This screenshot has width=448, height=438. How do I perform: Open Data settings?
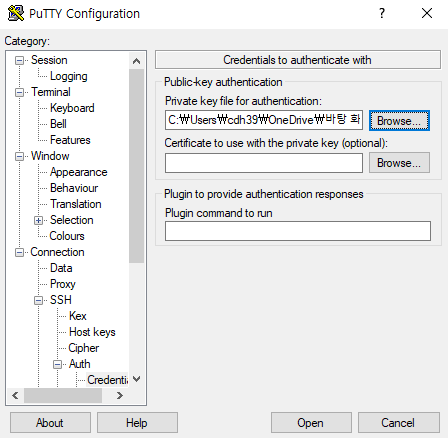click(x=61, y=268)
